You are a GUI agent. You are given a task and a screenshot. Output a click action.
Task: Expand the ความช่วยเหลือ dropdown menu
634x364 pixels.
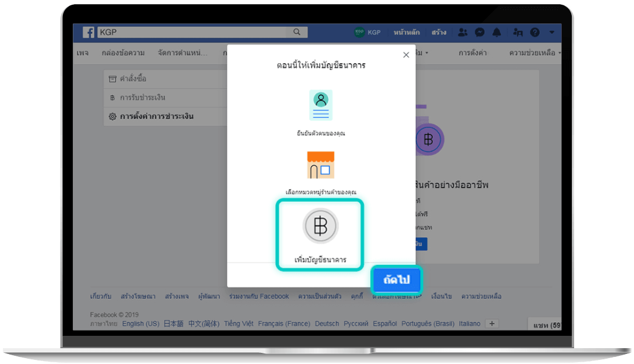click(x=535, y=53)
